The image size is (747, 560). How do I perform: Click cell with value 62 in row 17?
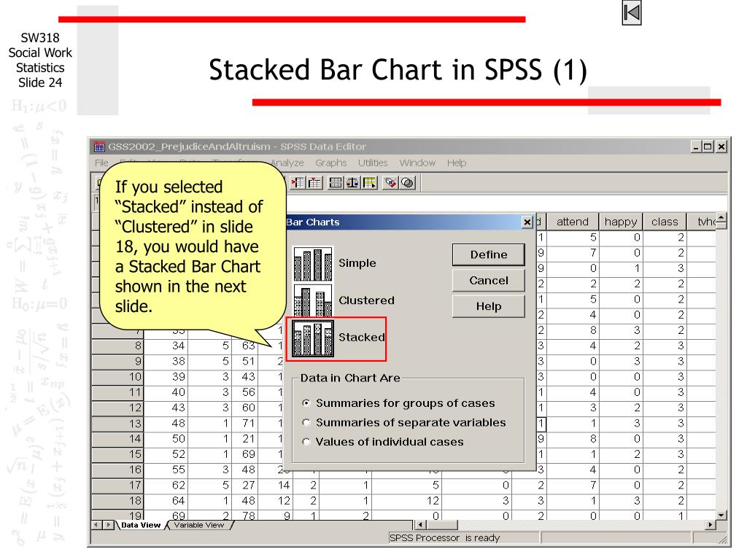pyautogui.click(x=166, y=485)
